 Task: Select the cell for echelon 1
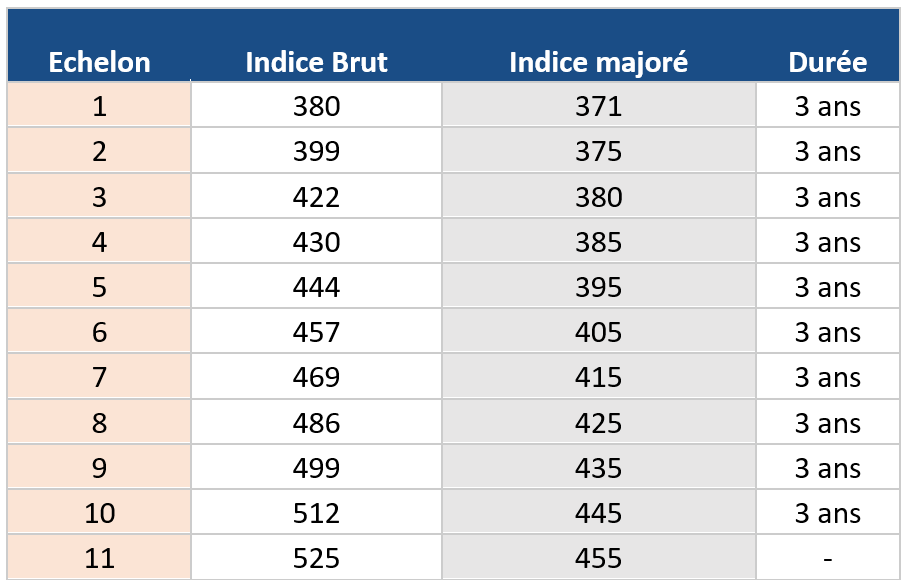[x=99, y=106]
